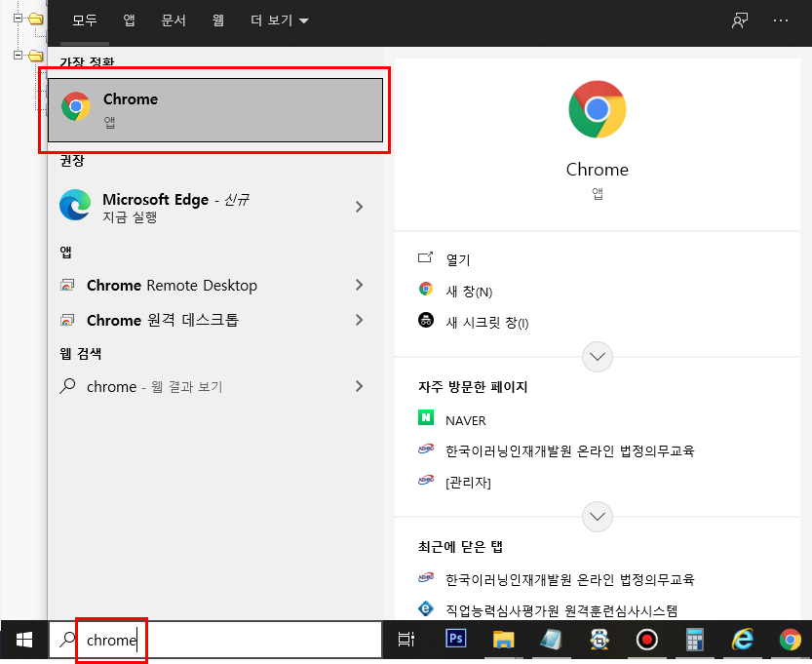This screenshot has width=812, height=664.
Task: Click 열기 to open Chrome
Action: [458, 259]
